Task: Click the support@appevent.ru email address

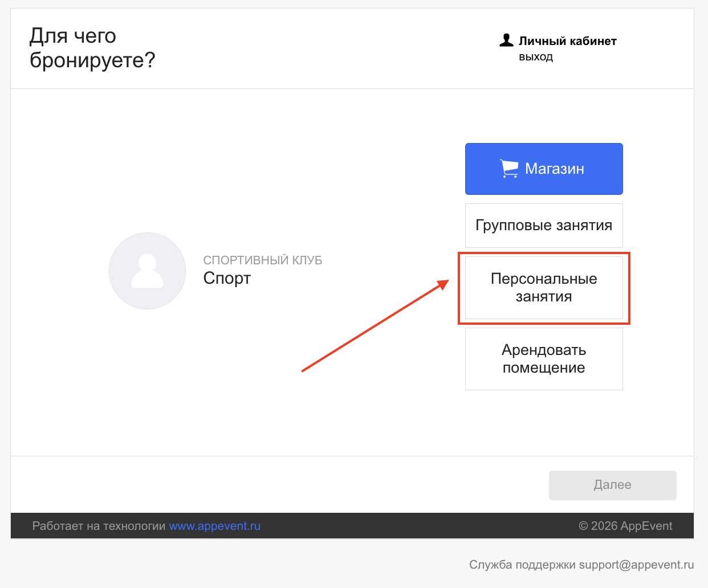Action: 636,565
